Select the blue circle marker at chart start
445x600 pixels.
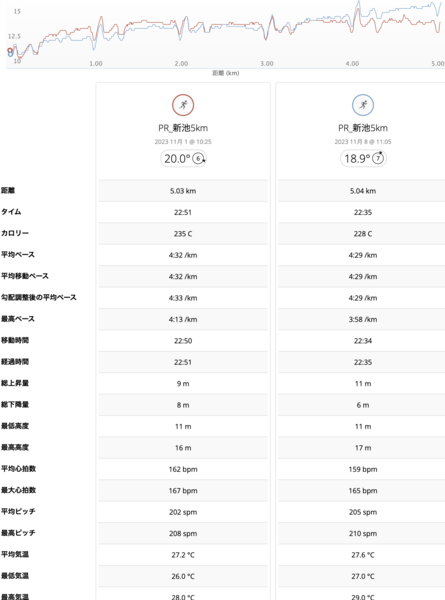click(10, 54)
